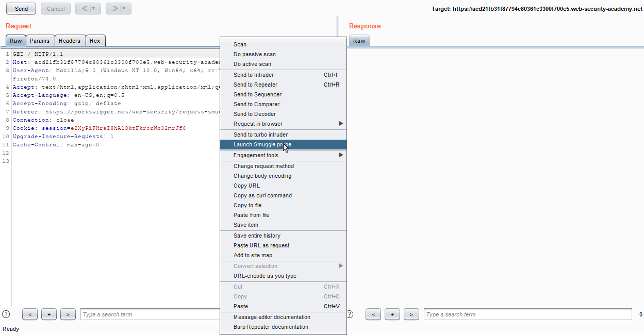Image resolution: width=644 pixels, height=335 pixels.
Task: Click the Cache-Control header line
Action: 56,145
